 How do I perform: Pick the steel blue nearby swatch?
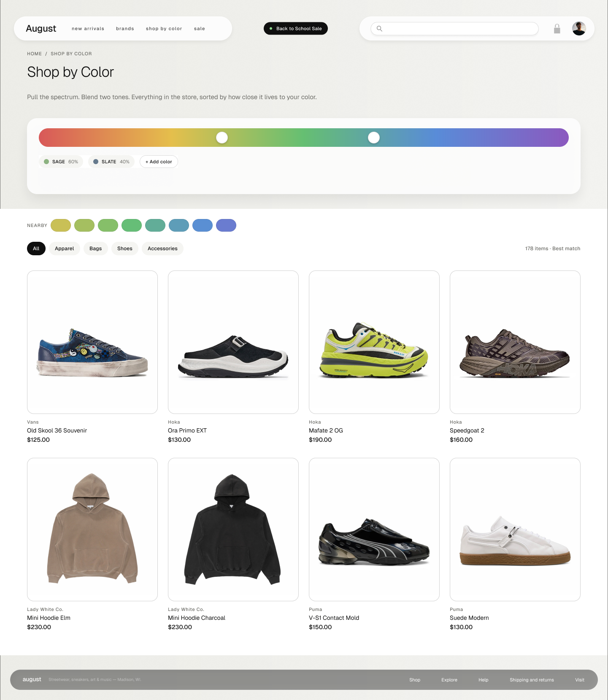click(179, 225)
